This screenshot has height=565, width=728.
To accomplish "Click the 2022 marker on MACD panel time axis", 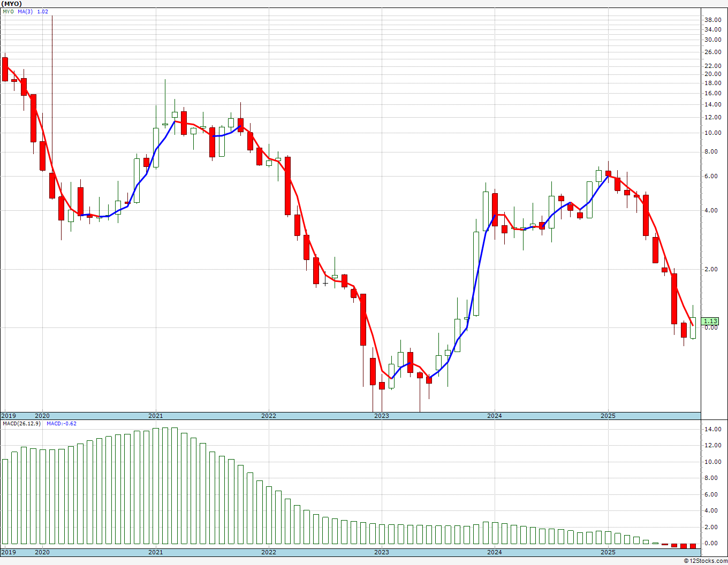I will tap(268, 552).
